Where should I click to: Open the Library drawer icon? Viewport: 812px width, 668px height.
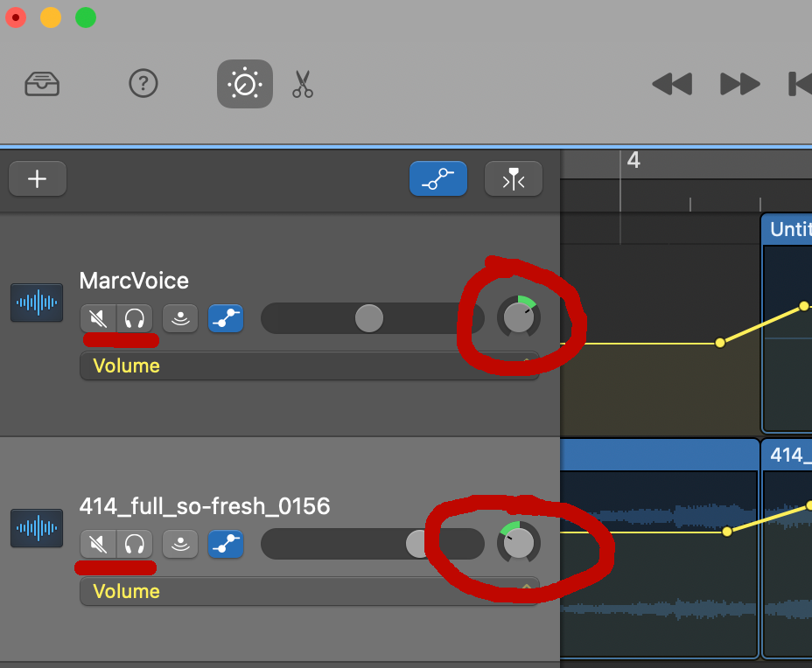point(41,84)
